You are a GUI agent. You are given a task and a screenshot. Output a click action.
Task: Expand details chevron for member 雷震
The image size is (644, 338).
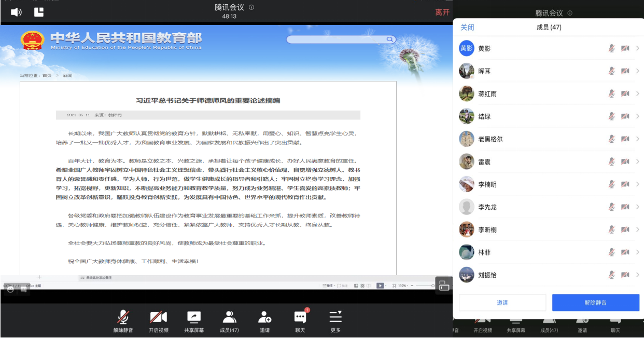click(637, 162)
